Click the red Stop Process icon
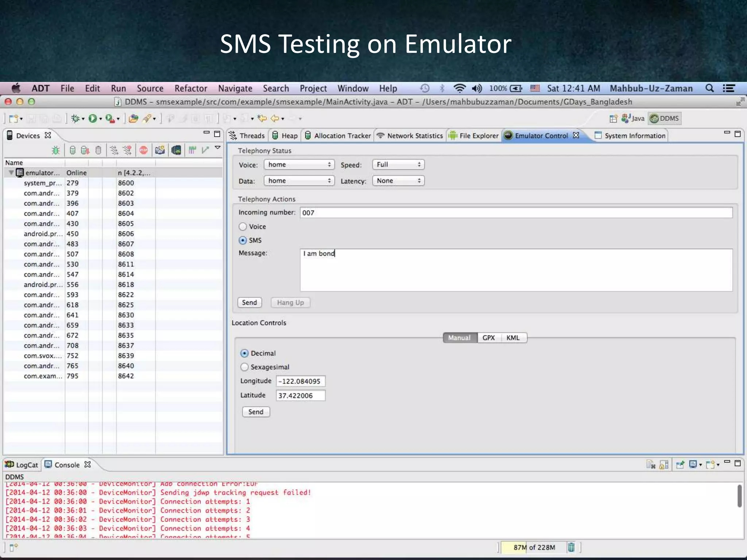747x560 pixels. click(x=144, y=150)
